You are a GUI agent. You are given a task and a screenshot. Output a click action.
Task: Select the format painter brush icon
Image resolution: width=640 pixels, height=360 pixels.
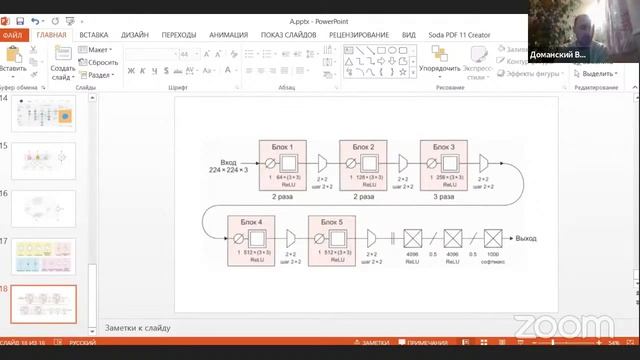[x=33, y=74]
